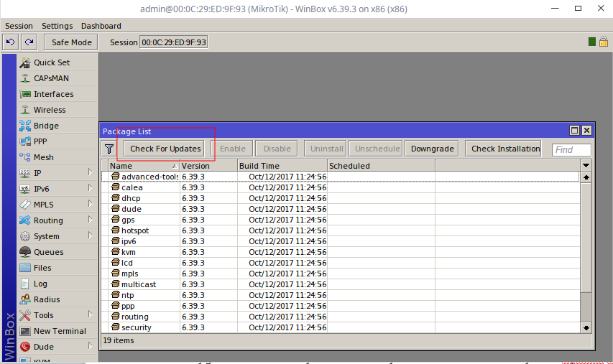
Task: Open the MPLS sidebar menu
Action: [x=57, y=205]
